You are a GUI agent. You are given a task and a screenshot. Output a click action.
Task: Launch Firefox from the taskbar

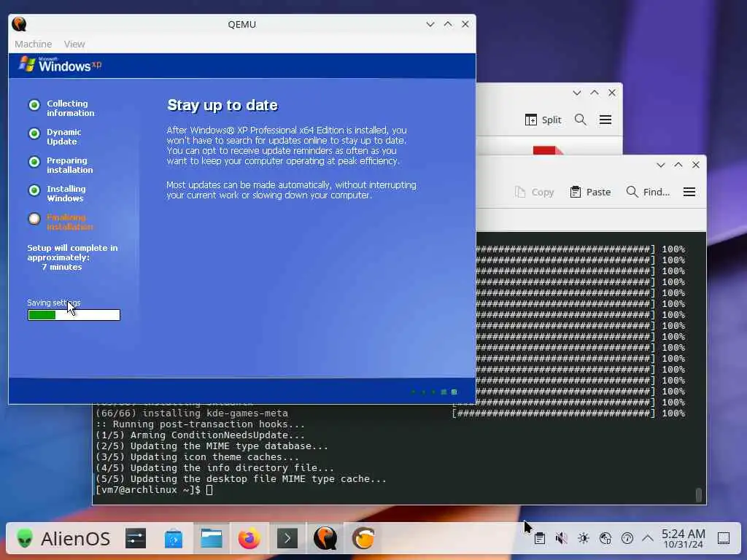click(249, 539)
